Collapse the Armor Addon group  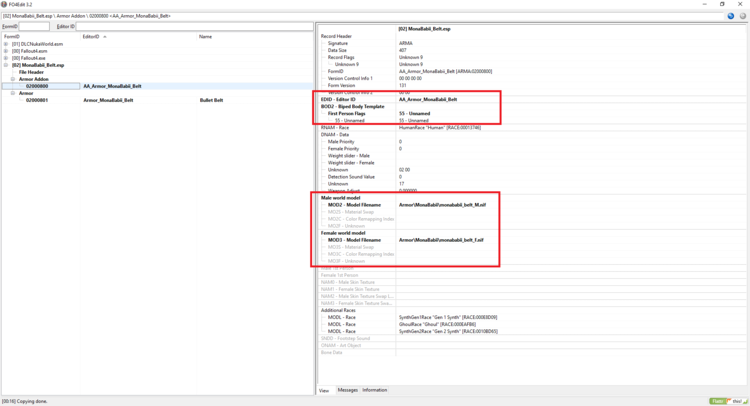click(x=13, y=79)
